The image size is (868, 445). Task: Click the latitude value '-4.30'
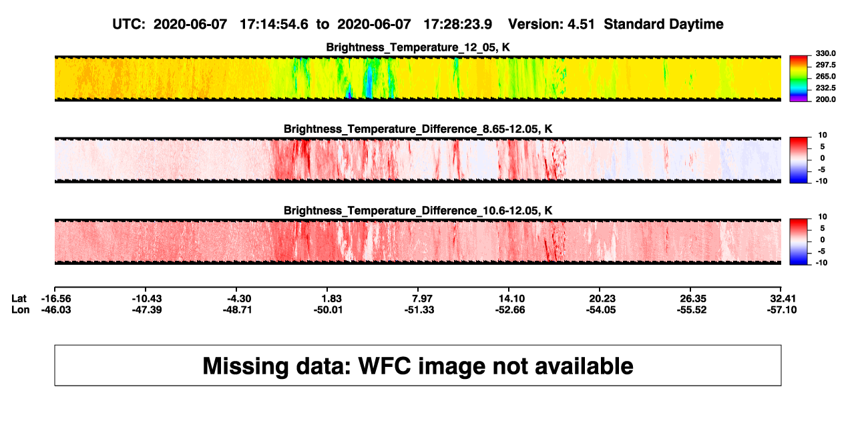pos(239,298)
